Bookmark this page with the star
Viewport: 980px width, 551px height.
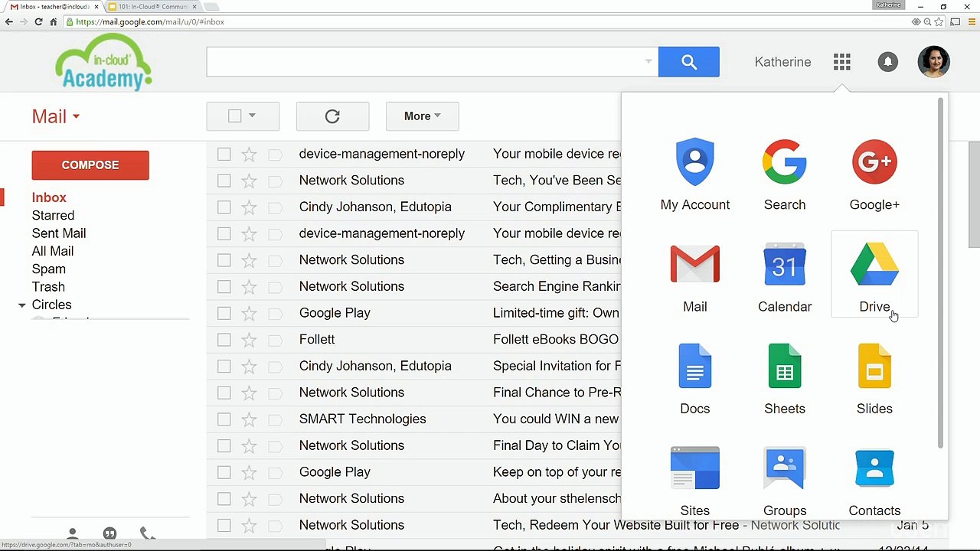point(939,22)
